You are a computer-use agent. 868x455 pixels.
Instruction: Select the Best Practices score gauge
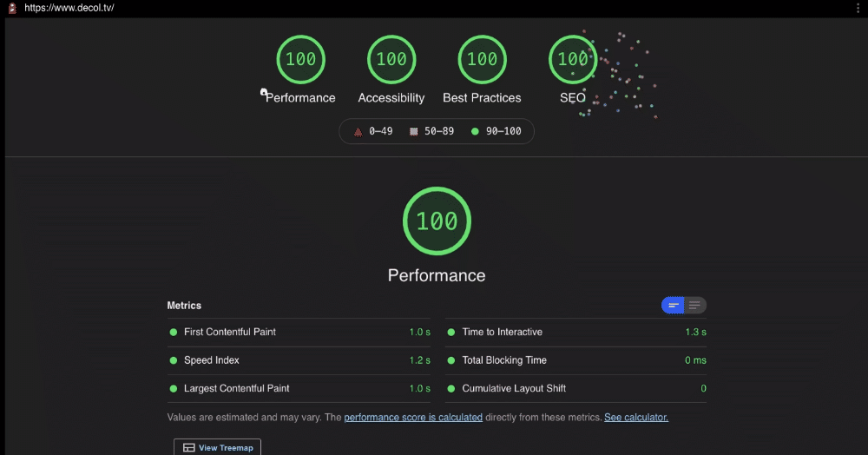click(x=482, y=60)
